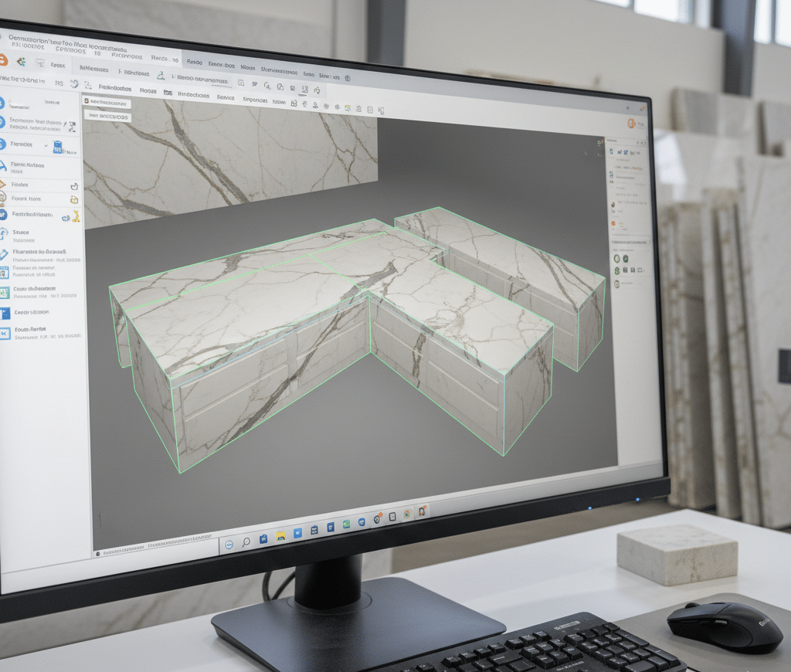Viewport: 791px width, 672px height.
Task: Click the thumbs-up icon in the left sidebar
Action: pyautogui.click(x=74, y=187)
